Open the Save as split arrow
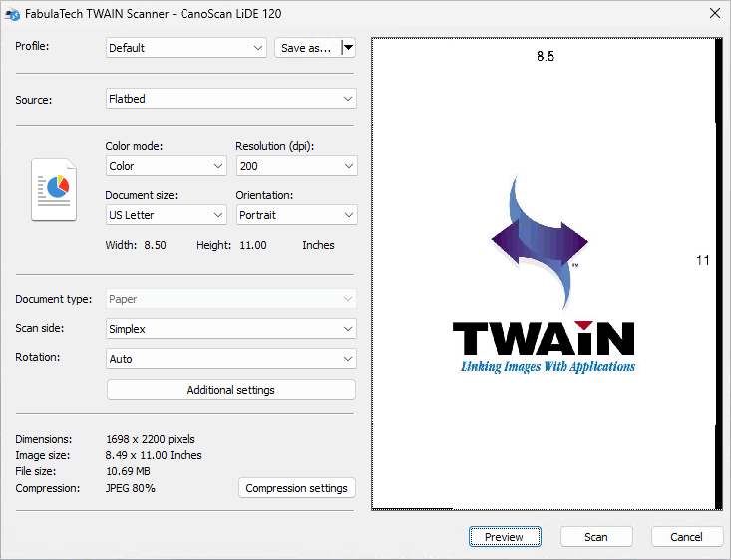 point(347,48)
